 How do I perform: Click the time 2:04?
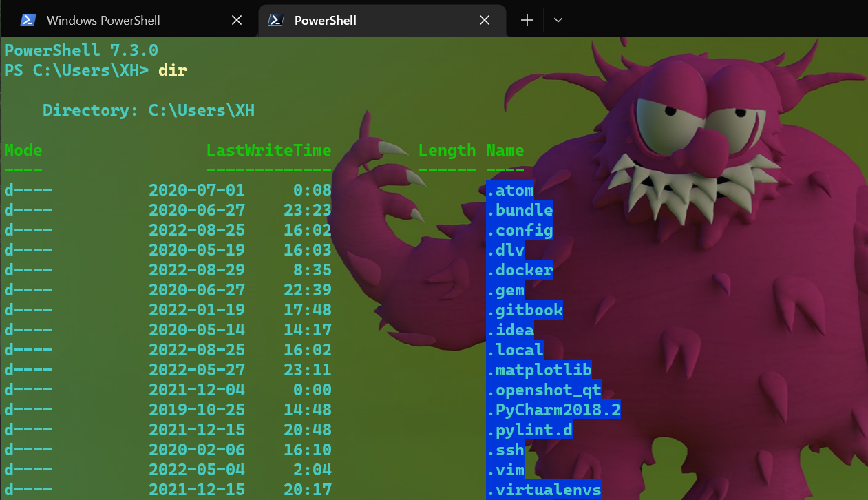[x=313, y=470]
